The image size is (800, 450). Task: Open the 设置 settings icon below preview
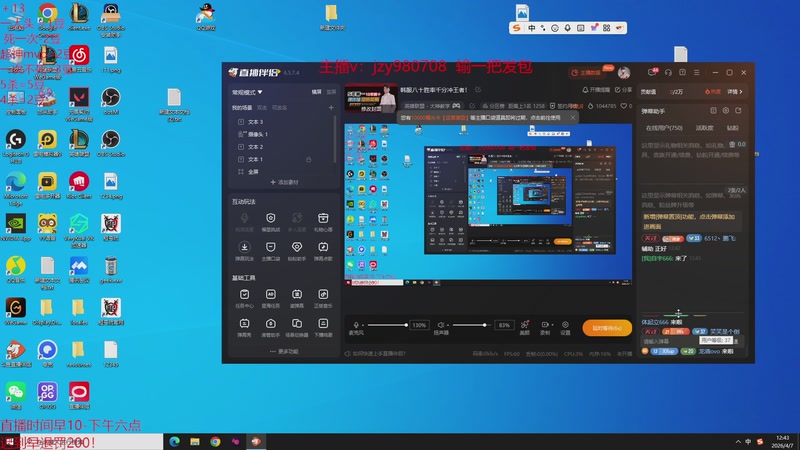[565, 324]
